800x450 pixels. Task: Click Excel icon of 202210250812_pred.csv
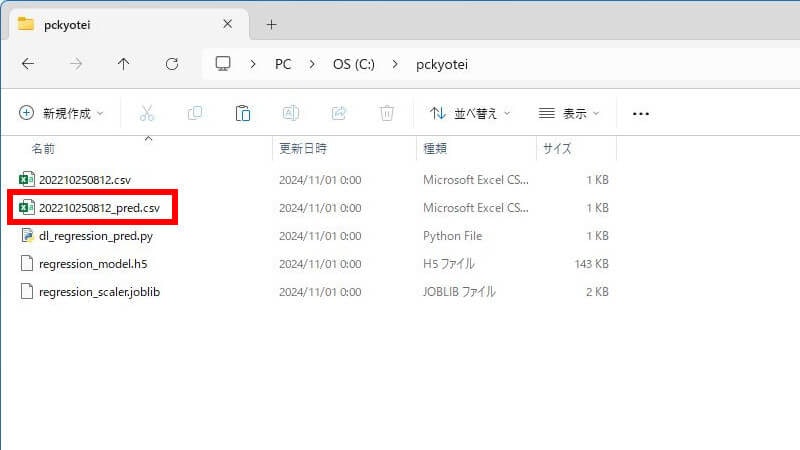27,207
